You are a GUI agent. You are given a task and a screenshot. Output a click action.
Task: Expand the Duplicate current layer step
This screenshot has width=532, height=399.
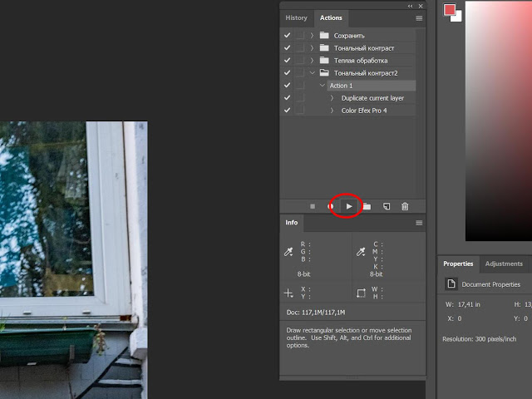coord(332,98)
